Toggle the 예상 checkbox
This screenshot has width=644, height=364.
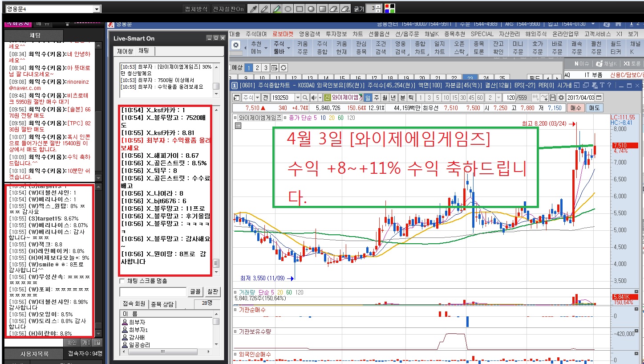point(230,68)
